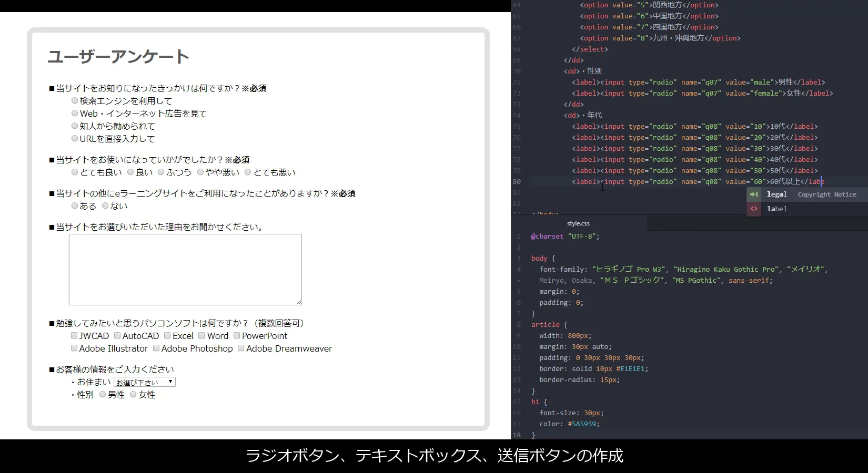This screenshot has height=473, width=868.
Task: Click the ユーザーアンケート heading
Action: [118, 57]
